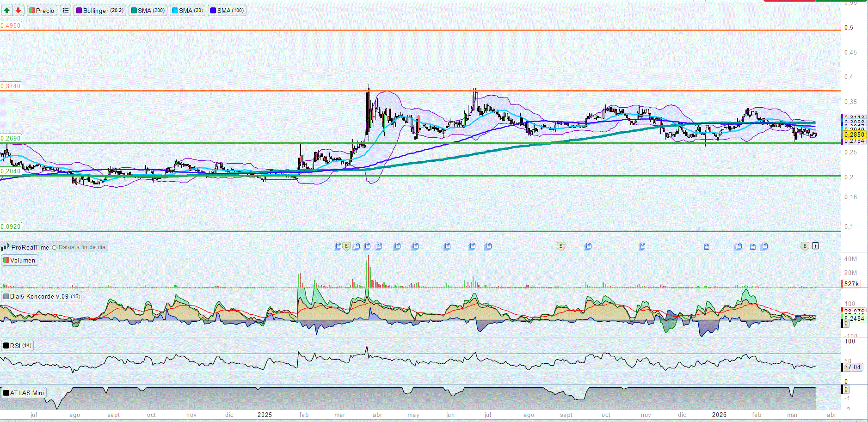Toggle the Datos a fin de día indicator
The width and height of the screenshot is (868, 422).
[x=55, y=247]
